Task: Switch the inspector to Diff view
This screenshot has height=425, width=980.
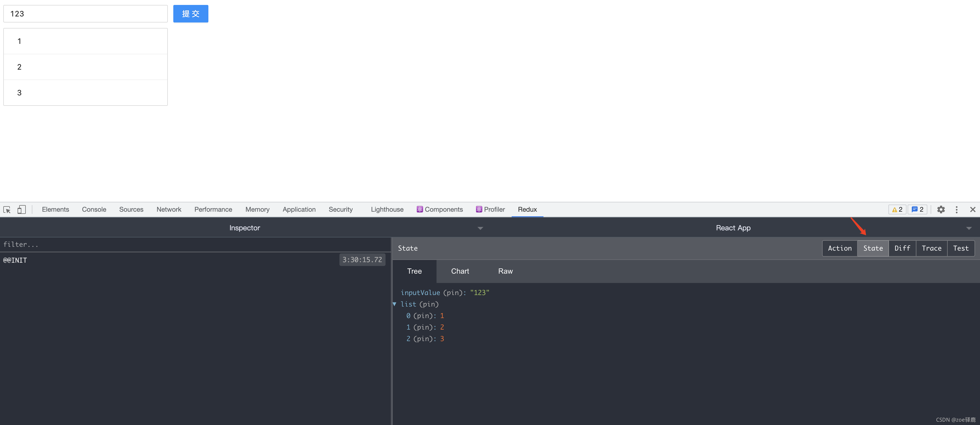Action: click(902, 248)
